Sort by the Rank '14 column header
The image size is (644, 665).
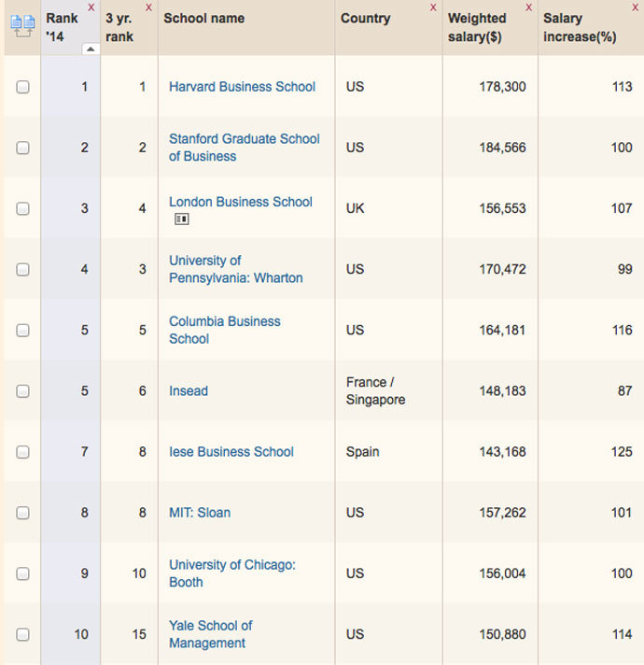(x=62, y=27)
